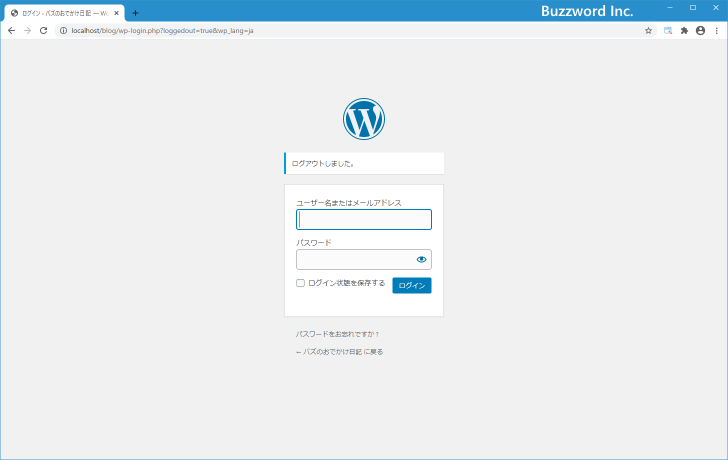This screenshot has width=728, height=460.
Task: Follow the バズのおでかけ日記 に戻る link
Action: [339, 352]
